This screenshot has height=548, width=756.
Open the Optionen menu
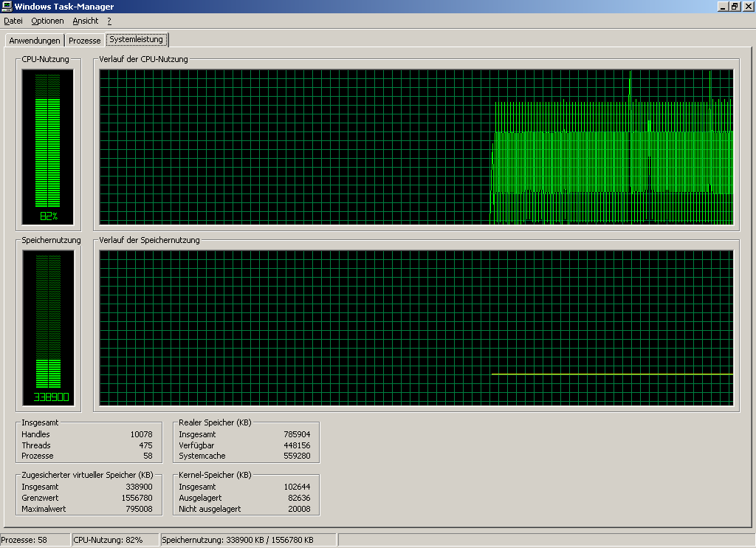pyautogui.click(x=47, y=21)
